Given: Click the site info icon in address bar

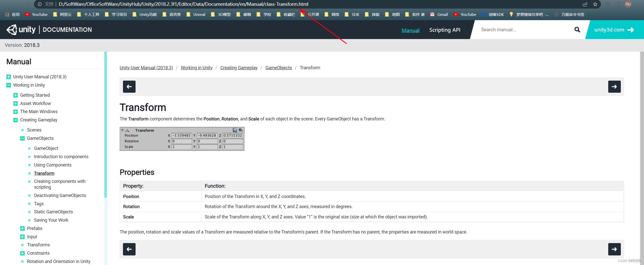Looking at the screenshot, I should pyautogui.click(x=40, y=4).
